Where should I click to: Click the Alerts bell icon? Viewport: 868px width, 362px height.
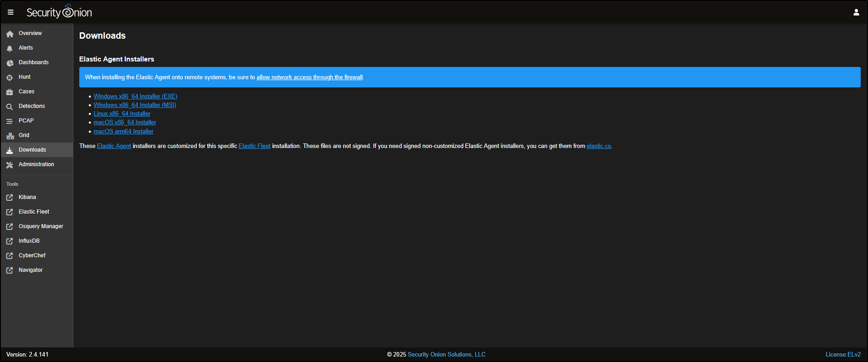[10, 48]
